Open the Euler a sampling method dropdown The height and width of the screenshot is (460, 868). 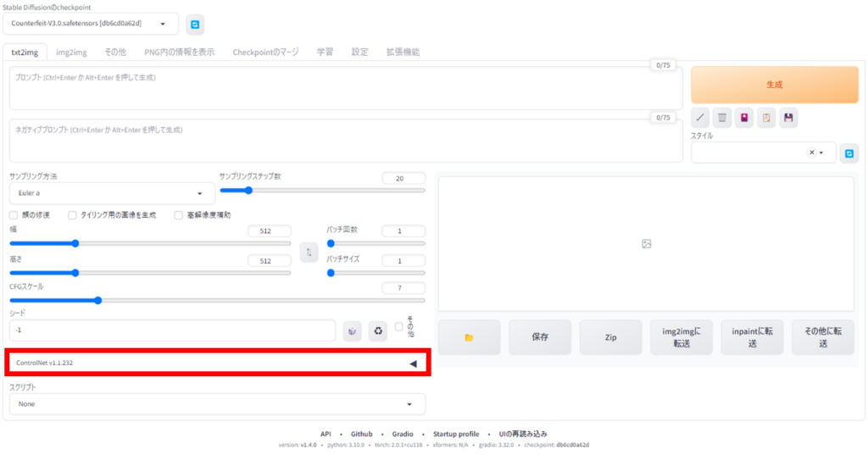[x=111, y=193]
